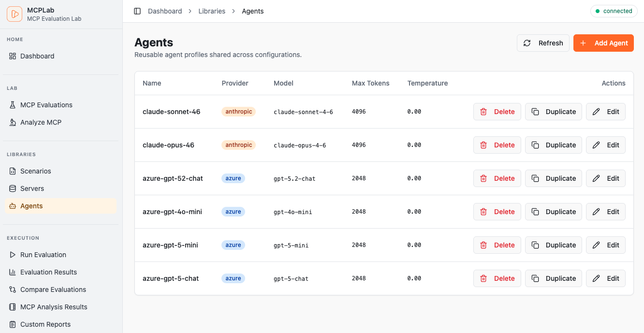Click the azure badge for azure-gpt-5-mini
The image size is (644, 333).
point(233,245)
